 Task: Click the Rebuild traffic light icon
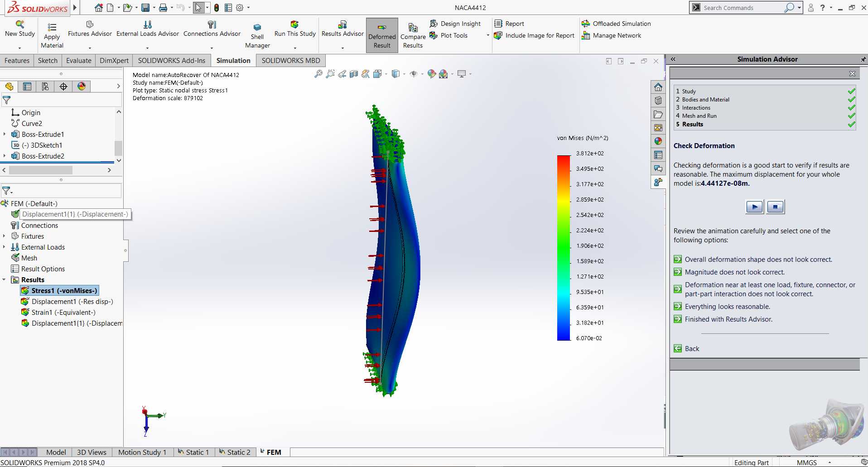coord(217,8)
